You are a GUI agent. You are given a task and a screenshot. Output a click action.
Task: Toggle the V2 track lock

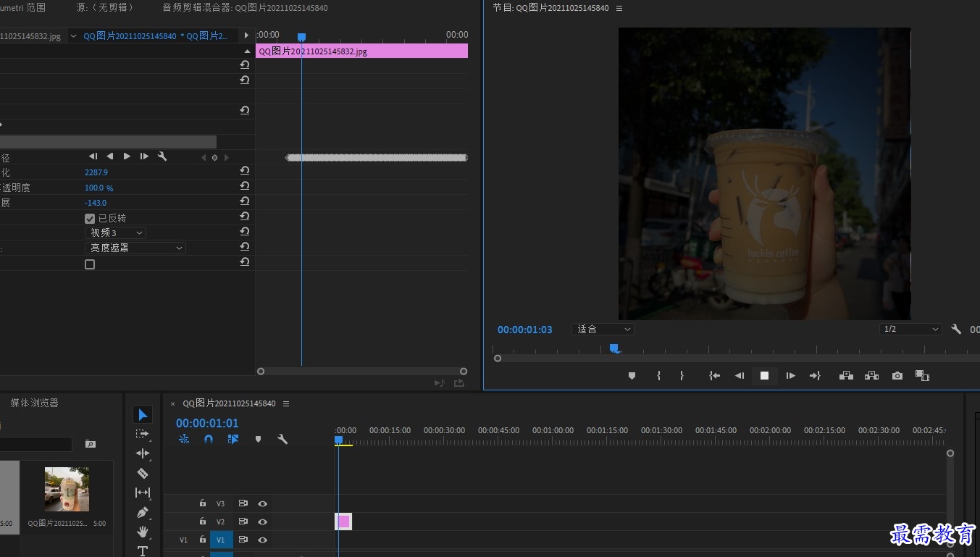pyautogui.click(x=203, y=522)
